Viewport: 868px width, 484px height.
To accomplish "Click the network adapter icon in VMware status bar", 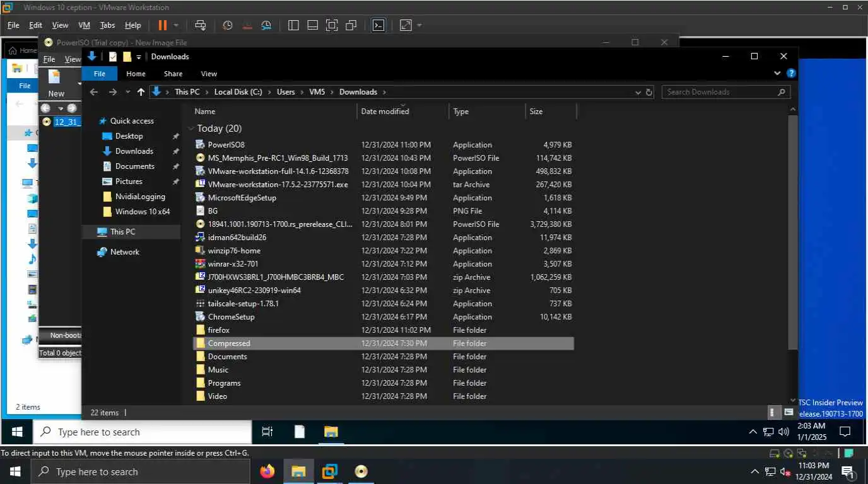I will pyautogui.click(x=801, y=453).
